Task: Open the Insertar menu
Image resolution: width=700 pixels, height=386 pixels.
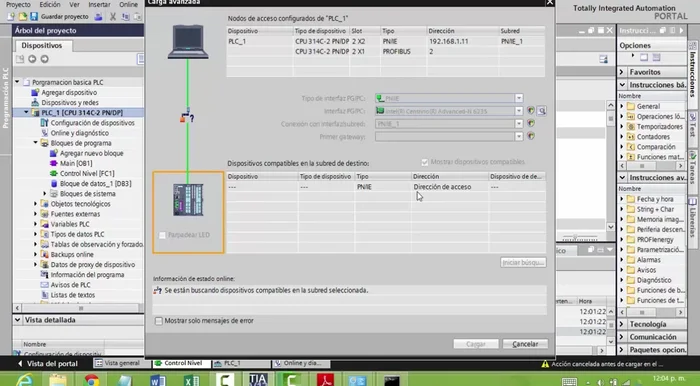Action: point(99,4)
